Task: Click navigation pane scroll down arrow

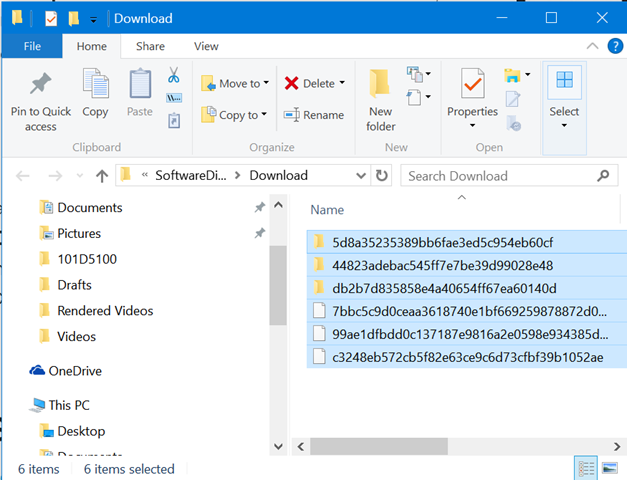Action: tap(278, 446)
